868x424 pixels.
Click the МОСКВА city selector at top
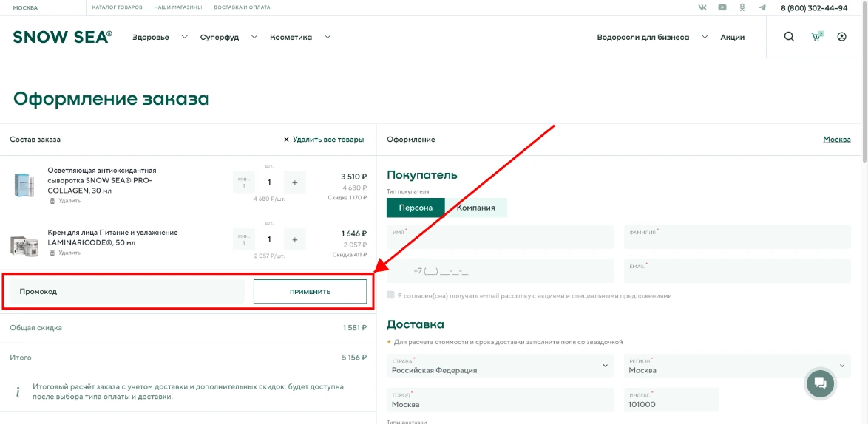click(x=25, y=7)
